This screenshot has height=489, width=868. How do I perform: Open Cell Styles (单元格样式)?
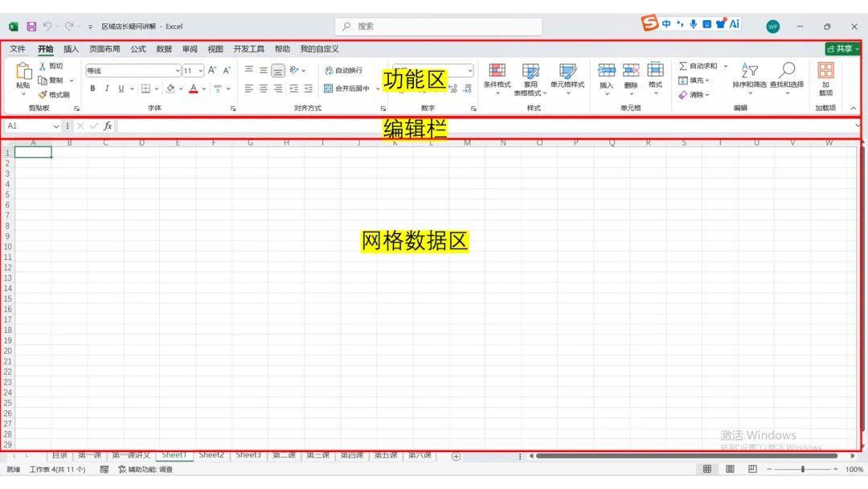click(x=567, y=78)
